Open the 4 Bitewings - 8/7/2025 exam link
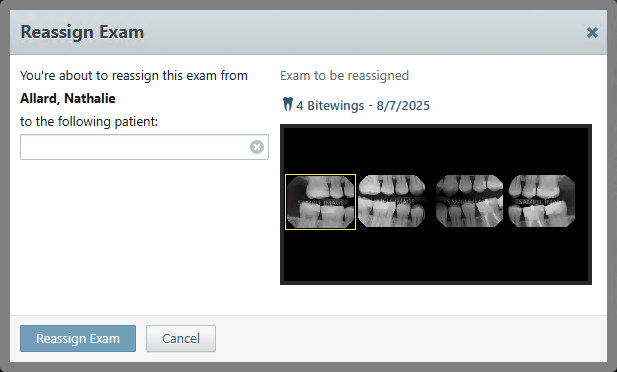617x372 pixels. tap(363, 105)
